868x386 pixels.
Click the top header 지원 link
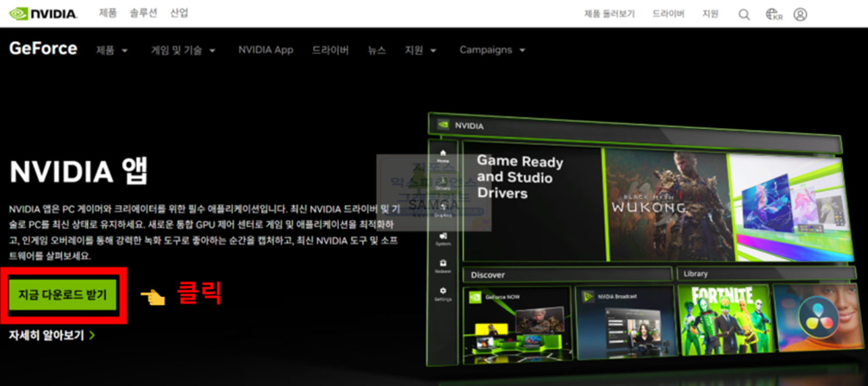(x=710, y=14)
